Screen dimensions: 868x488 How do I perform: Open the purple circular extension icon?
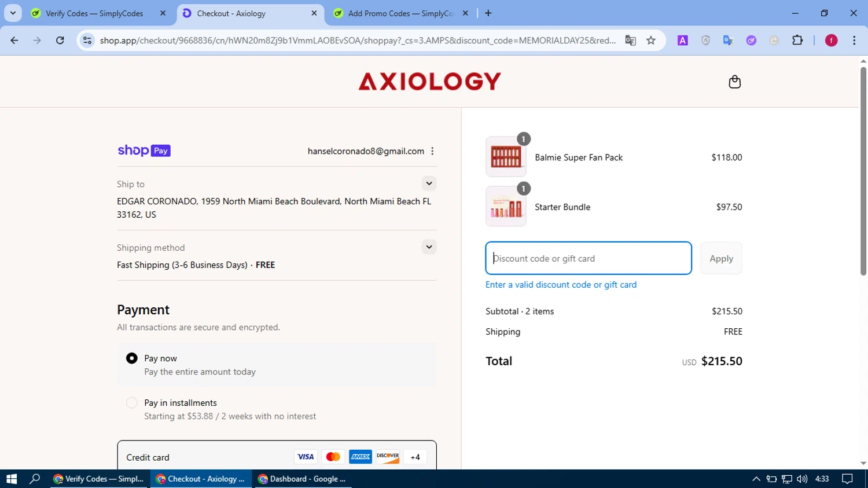[751, 40]
